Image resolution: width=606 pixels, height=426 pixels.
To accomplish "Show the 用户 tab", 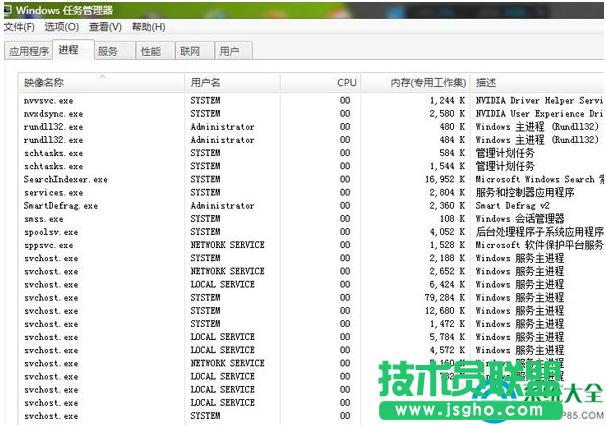I will (x=230, y=51).
